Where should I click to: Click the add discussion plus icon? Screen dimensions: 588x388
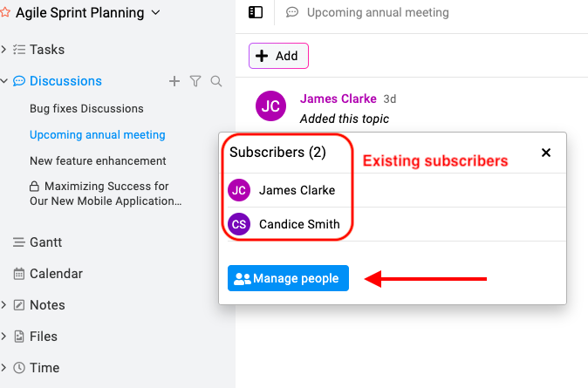click(174, 81)
